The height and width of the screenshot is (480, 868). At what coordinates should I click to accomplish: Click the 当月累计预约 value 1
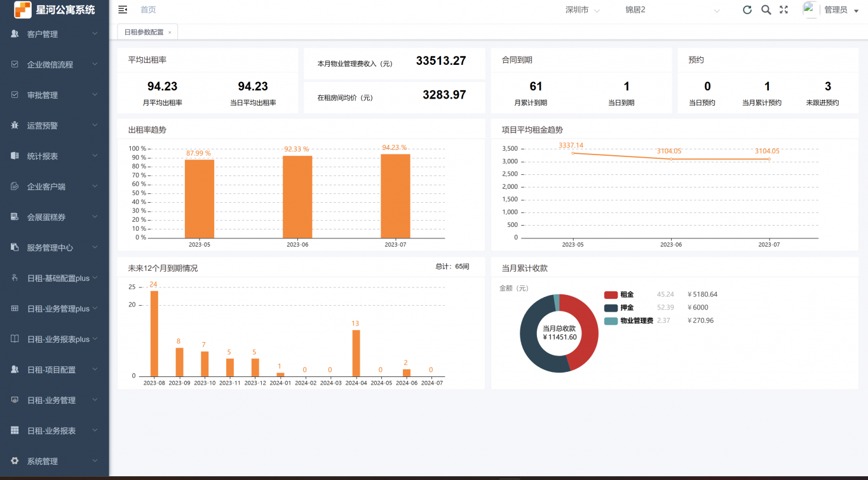(768, 86)
